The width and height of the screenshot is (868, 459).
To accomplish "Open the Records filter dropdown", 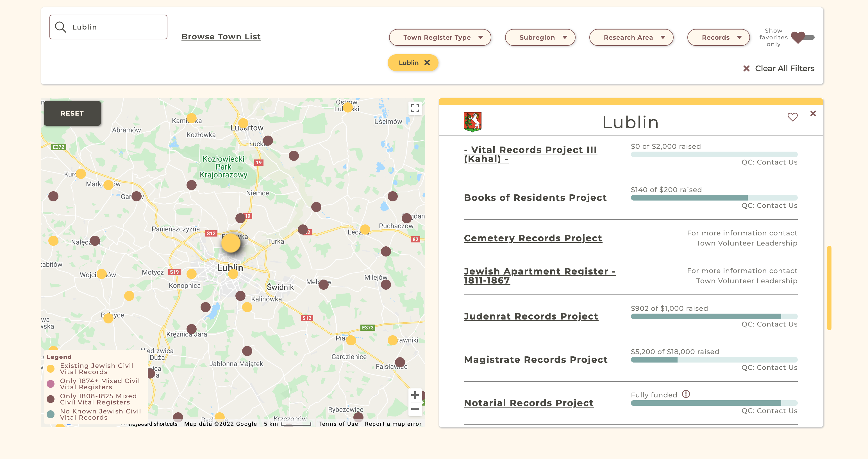I will click(718, 37).
